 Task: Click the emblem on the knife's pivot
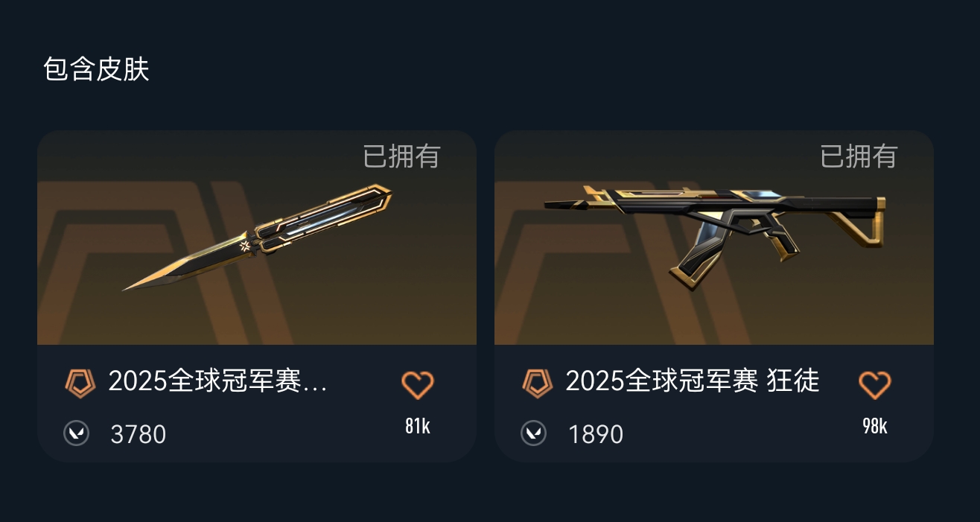(245, 246)
